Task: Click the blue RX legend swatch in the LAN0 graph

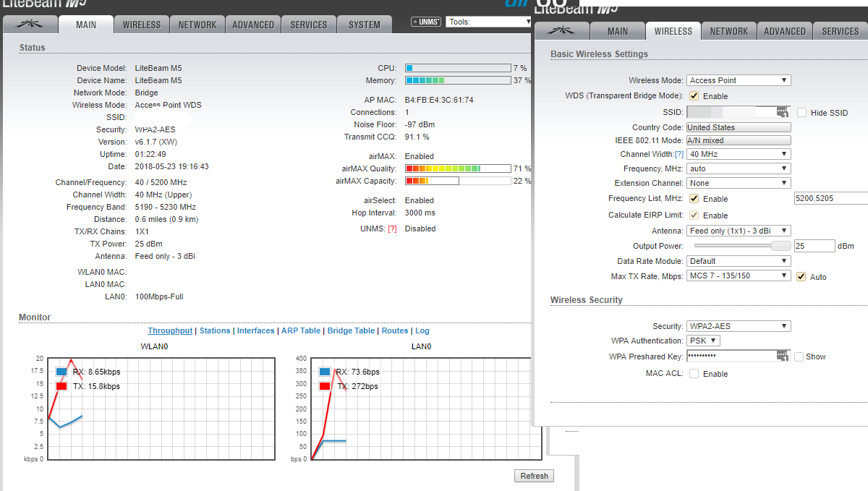Action: point(325,372)
